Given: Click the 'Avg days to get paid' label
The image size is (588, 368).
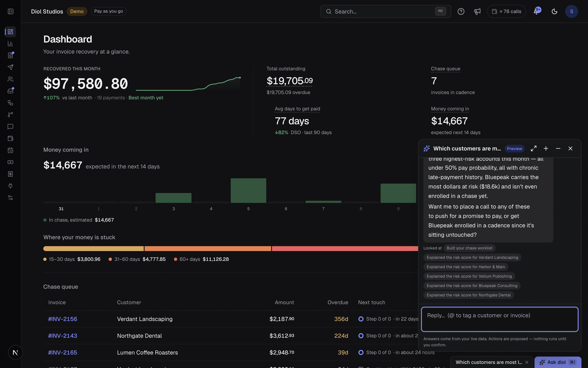Looking at the screenshot, I should 297,109.
